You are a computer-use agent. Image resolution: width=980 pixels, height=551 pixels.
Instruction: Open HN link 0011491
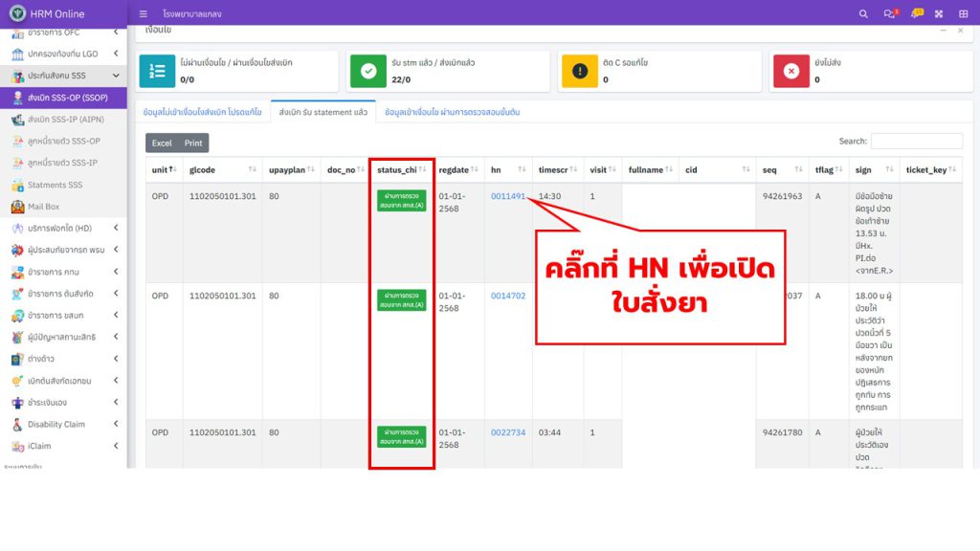pos(508,195)
